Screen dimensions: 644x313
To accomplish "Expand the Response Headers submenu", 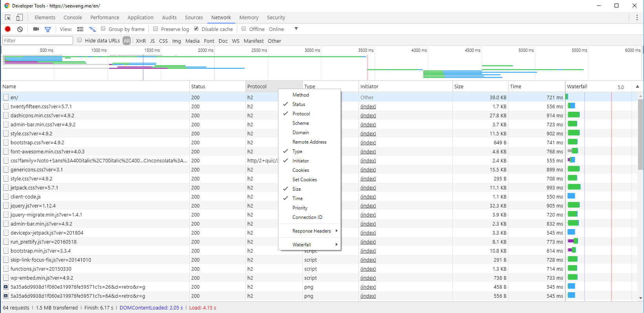I will [x=309, y=231].
